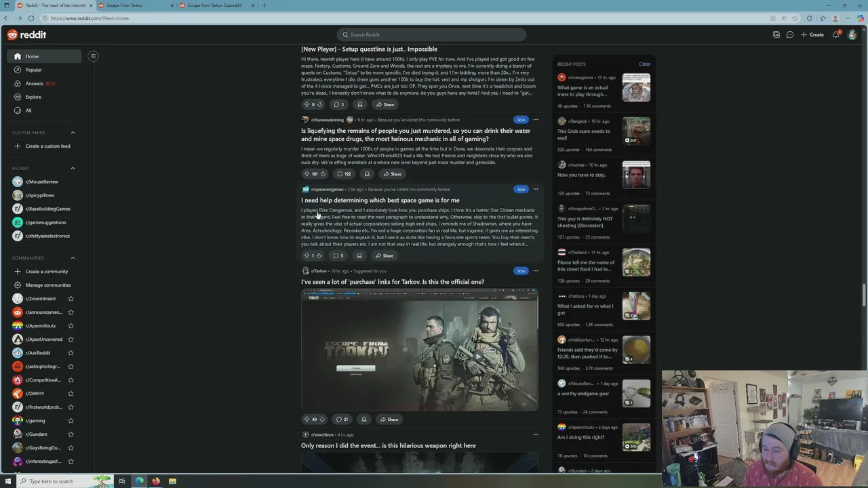Downvote the space game post
Screen dimensions: 868x488
[x=319, y=256]
